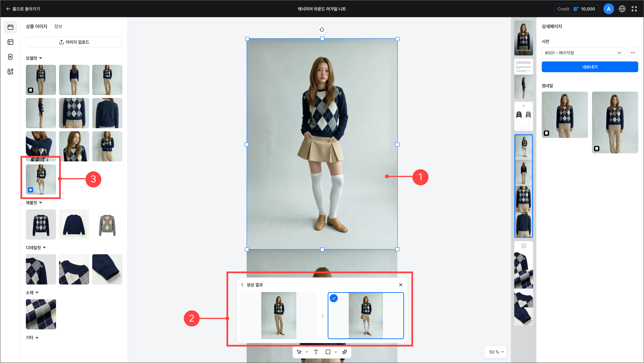
Task: Select the 소재 fabric texture thumbnail
Action: pyautogui.click(x=41, y=314)
